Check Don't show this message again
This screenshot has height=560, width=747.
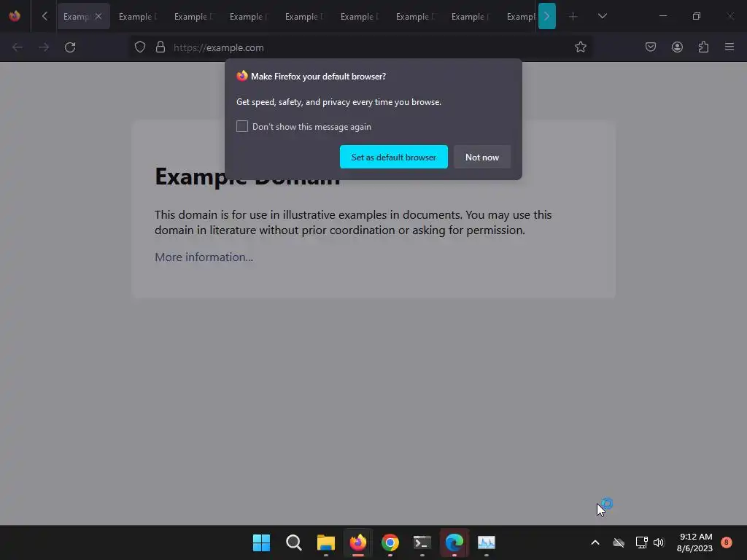pos(242,126)
